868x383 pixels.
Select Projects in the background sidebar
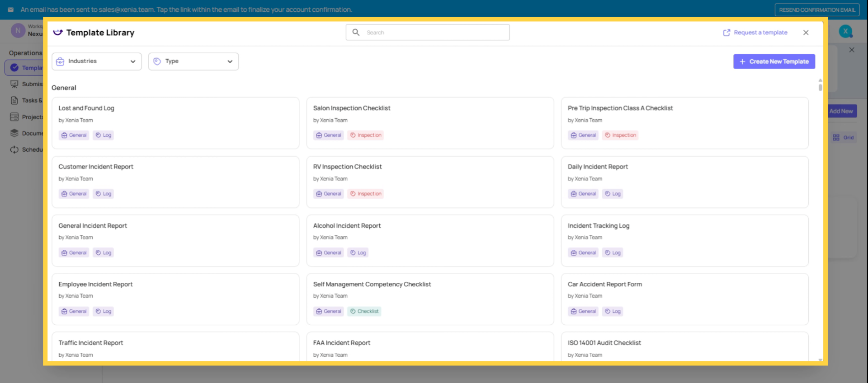point(26,117)
